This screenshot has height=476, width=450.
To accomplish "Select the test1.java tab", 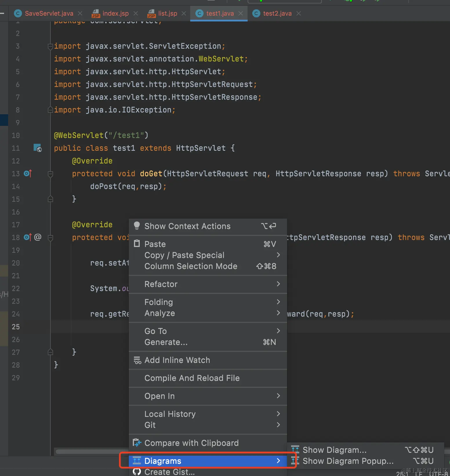I will point(219,13).
